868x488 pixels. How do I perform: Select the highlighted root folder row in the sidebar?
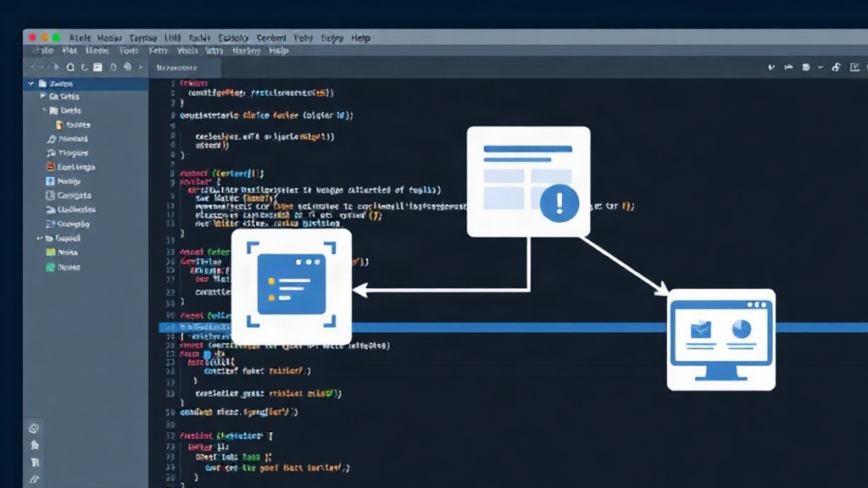tap(86, 84)
